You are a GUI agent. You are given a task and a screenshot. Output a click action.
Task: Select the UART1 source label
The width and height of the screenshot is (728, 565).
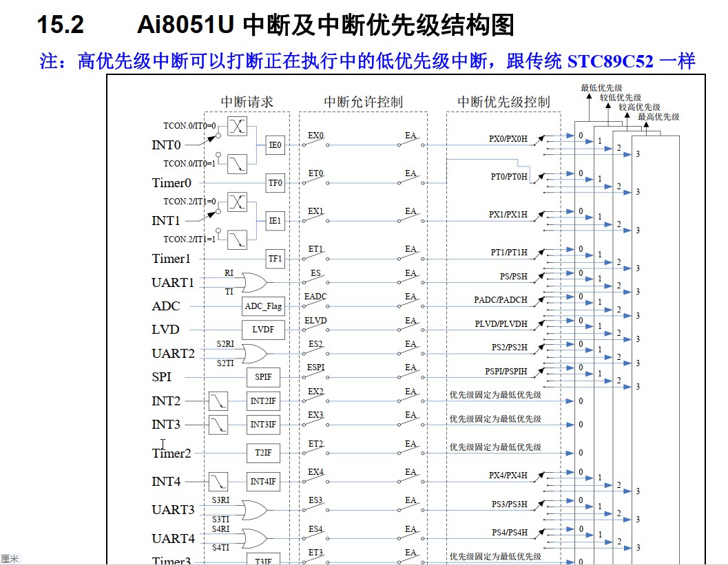pyautogui.click(x=173, y=282)
